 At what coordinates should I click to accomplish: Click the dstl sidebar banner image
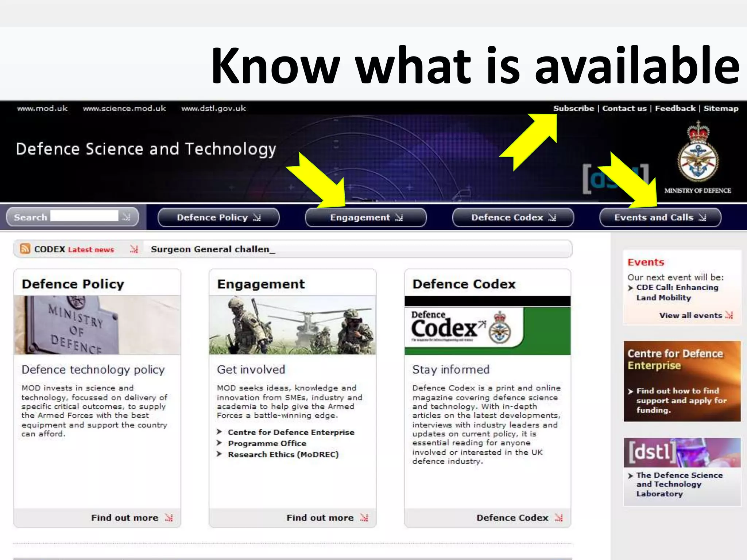[x=682, y=452]
